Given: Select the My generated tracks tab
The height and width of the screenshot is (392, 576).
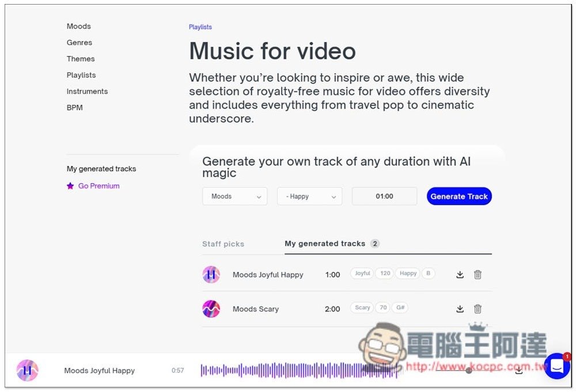Looking at the screenshot, I should pyautogui.click(x=325, y=243).
